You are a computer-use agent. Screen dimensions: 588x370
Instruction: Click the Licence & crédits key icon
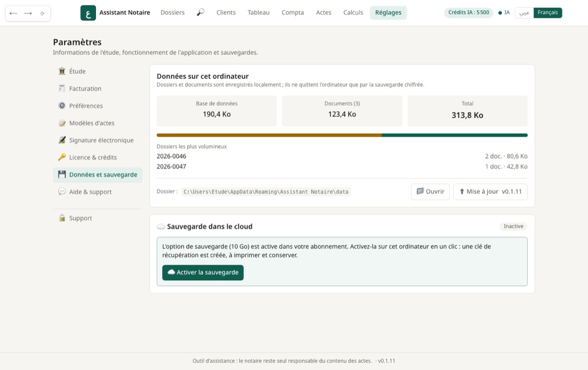click(62, 157)
